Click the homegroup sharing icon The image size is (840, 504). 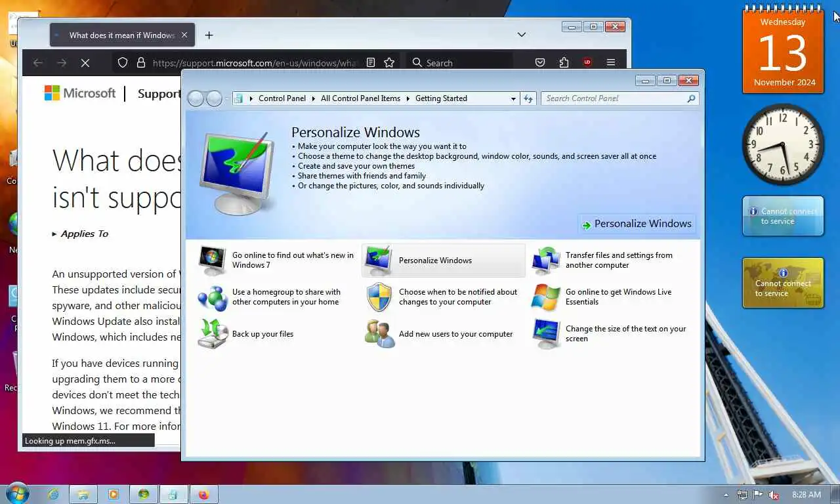212,297
